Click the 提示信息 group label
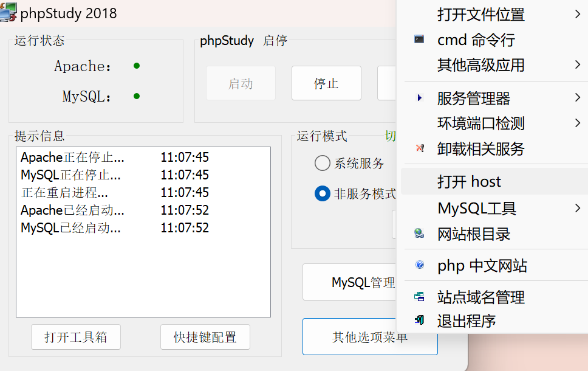The width and height of the screenshot is (588, 371). (x=39, y=136)
